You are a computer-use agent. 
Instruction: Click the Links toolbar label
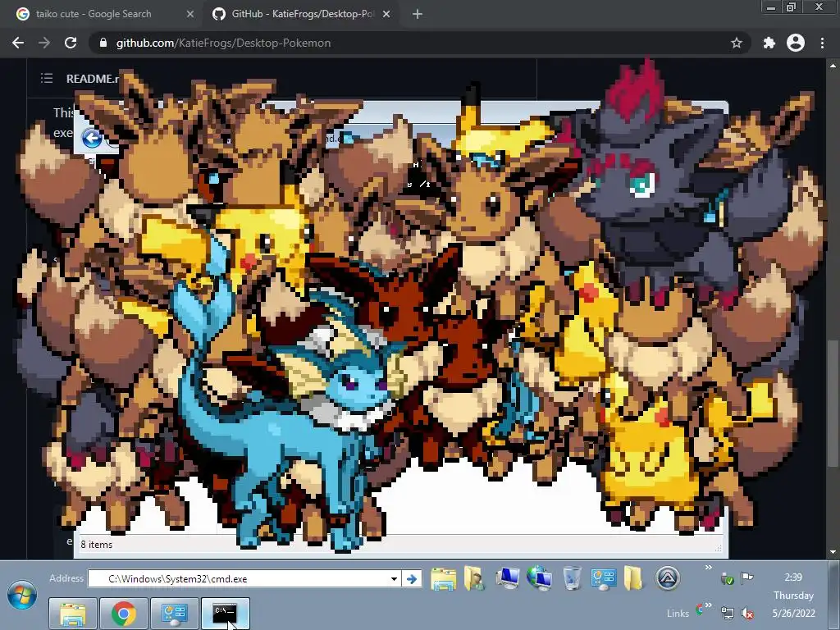point(678,614)
